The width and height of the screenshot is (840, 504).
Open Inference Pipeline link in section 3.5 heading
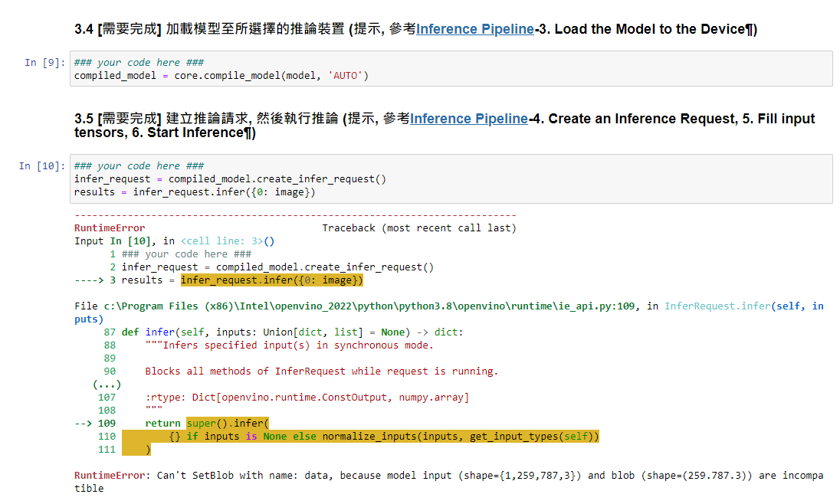pos(469,119)
